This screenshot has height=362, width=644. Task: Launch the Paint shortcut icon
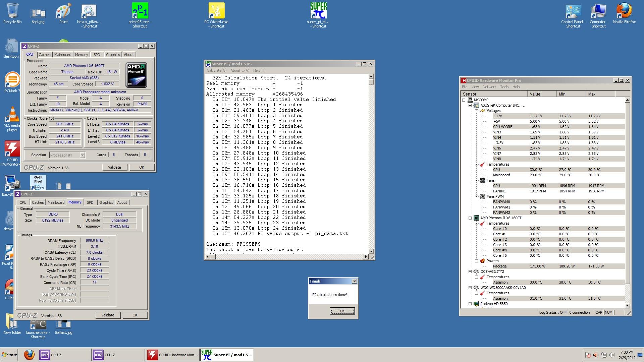tap(63, 13)
